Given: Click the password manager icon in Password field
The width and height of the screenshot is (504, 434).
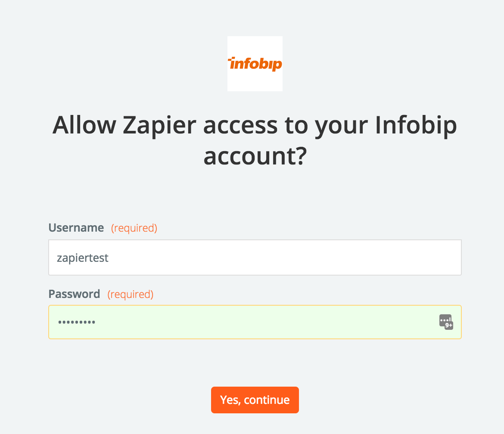Looking at the screenshot, I should pos(446,322).
